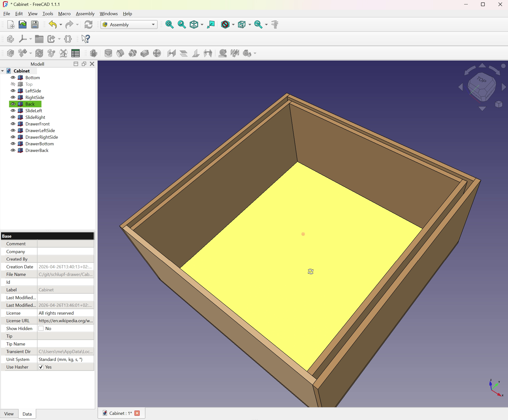Uncheck the Use Hasher checkbox
508x420 pixels.
coord(41,367)
